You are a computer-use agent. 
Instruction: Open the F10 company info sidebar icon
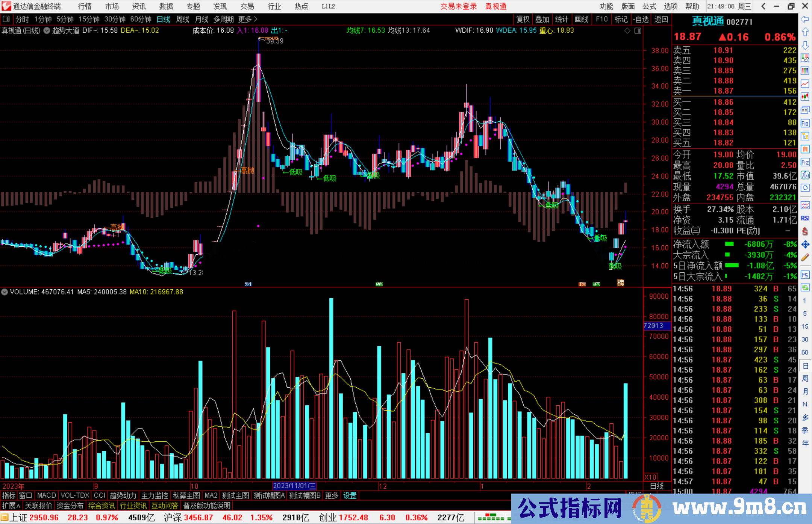805,123
